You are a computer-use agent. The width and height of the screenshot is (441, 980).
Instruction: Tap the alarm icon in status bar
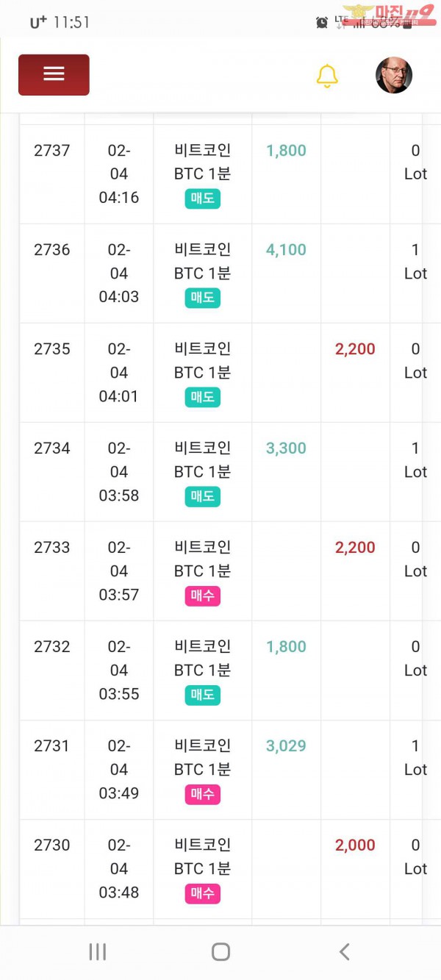click(x=322, y=22)
